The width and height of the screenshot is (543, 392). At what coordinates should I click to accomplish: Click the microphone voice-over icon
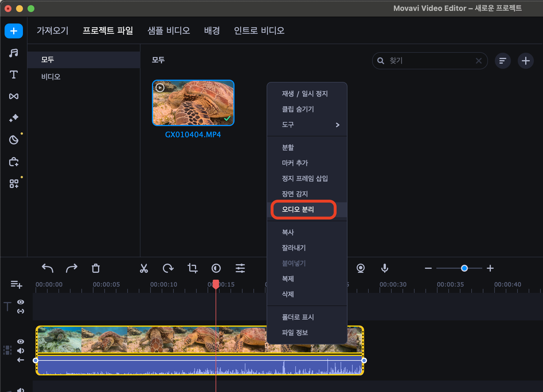tap(385, 268)
